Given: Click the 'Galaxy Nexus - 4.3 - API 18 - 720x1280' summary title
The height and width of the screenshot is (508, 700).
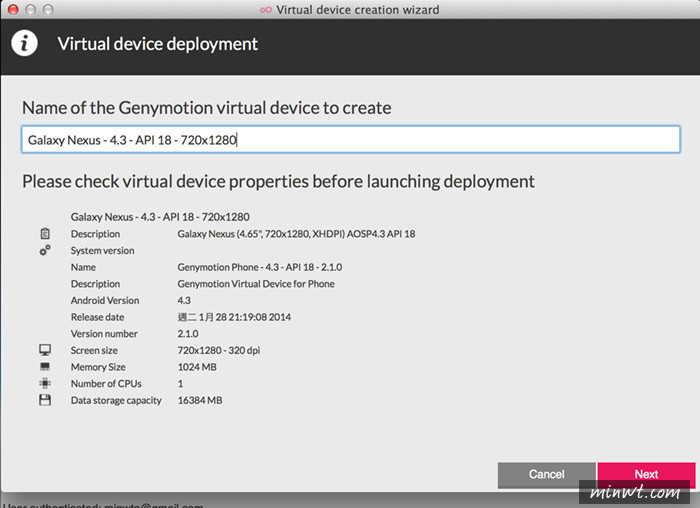Looking at the screenshot, I should click(160, 217).
